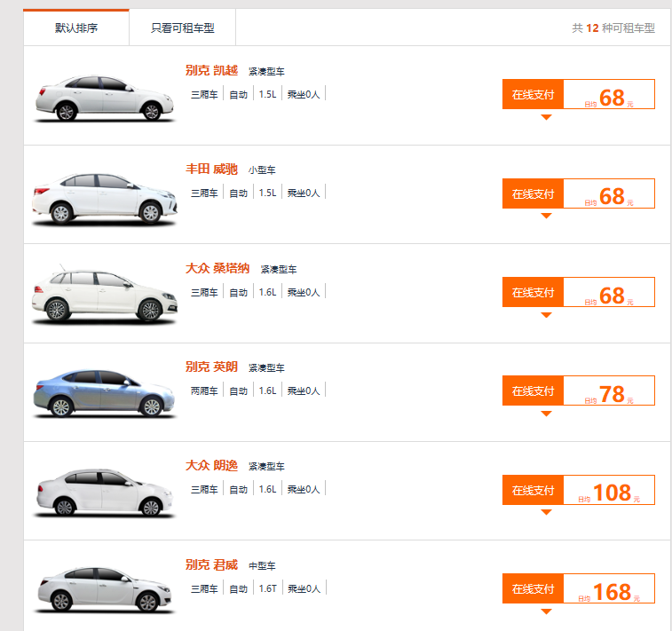This screenshot has width=672, height=631.
Task: Select the 78 元 daily price box
Action: click(x=609, y=390)
